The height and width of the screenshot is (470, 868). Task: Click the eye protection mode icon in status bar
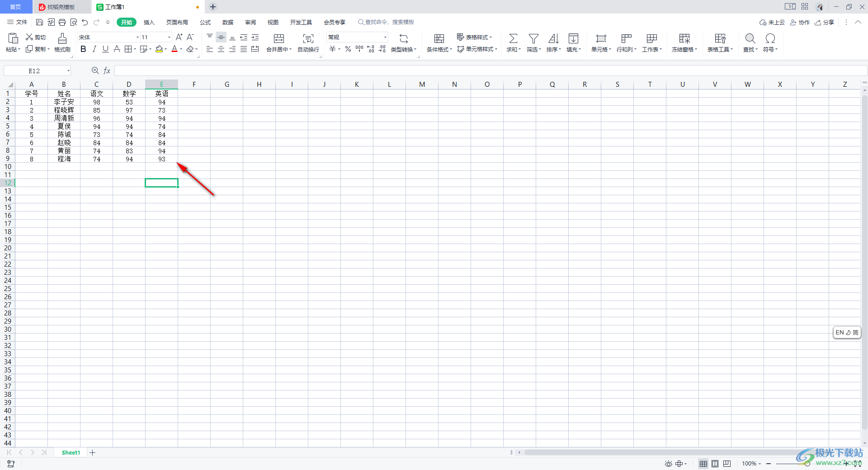coord(669,464)
